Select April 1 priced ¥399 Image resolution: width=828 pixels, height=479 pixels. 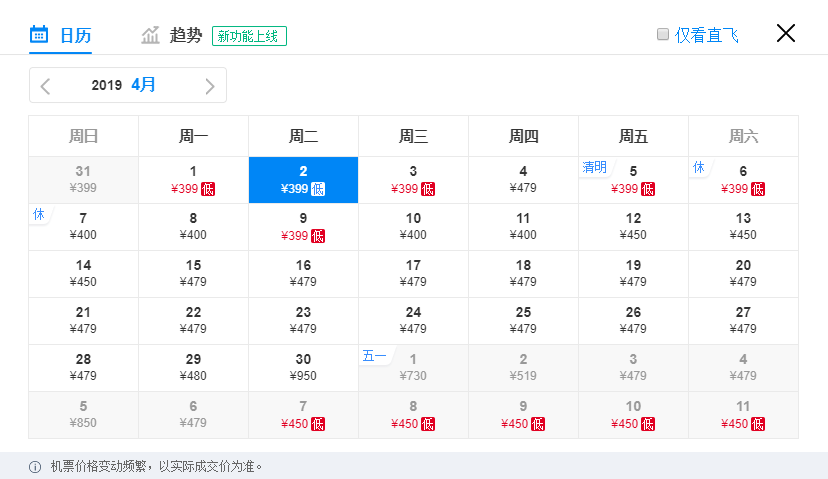[x=193, y=180]
